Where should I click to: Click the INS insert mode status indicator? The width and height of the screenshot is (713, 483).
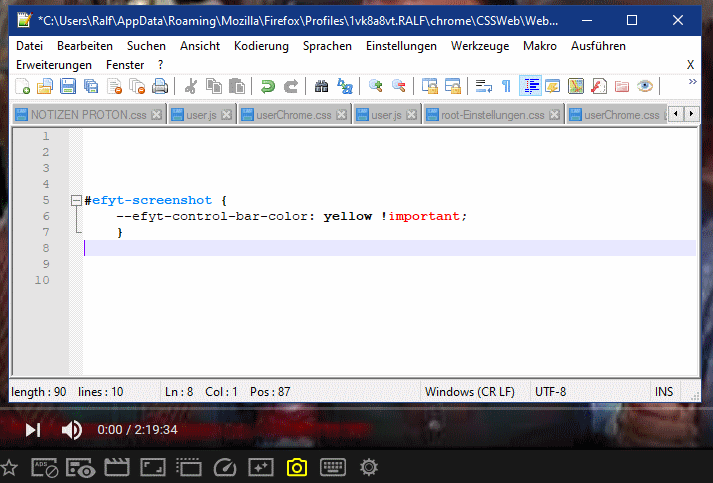coord(664,392)
